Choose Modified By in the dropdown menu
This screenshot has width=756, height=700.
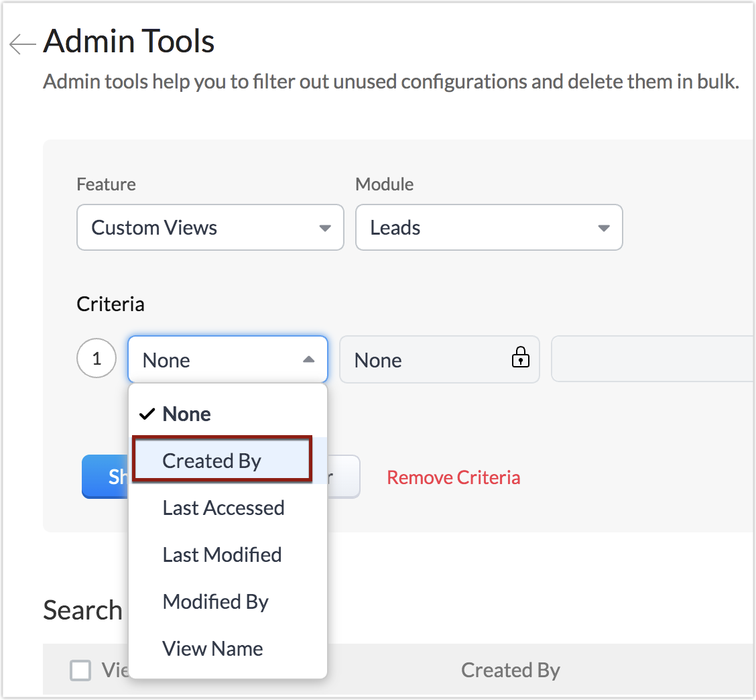point(215,602)
